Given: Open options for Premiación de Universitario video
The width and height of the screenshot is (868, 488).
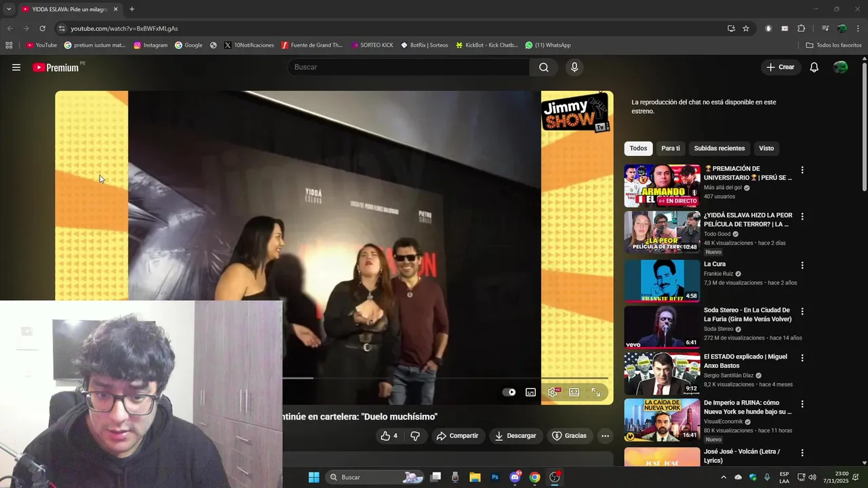Looking at the screenshot, I should (x=802, y=170).
